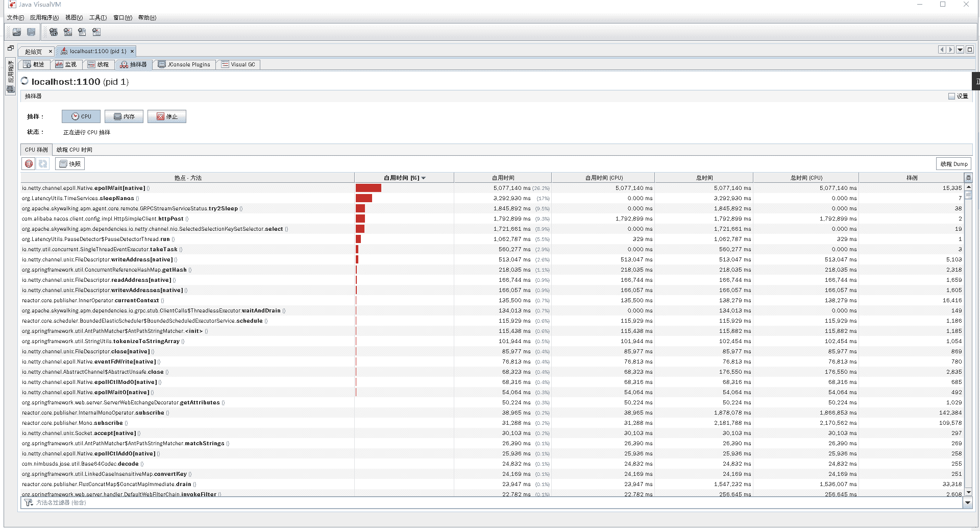Select the LatencyUtils sleepNanos row
This screenshot has height=531, width=980.
coord(492,198)
